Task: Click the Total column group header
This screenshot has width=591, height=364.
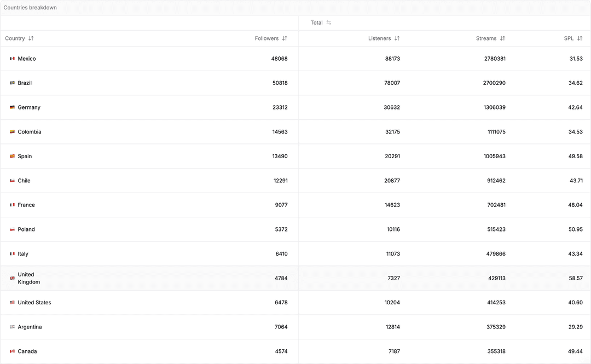Action: tap(316, 22)
